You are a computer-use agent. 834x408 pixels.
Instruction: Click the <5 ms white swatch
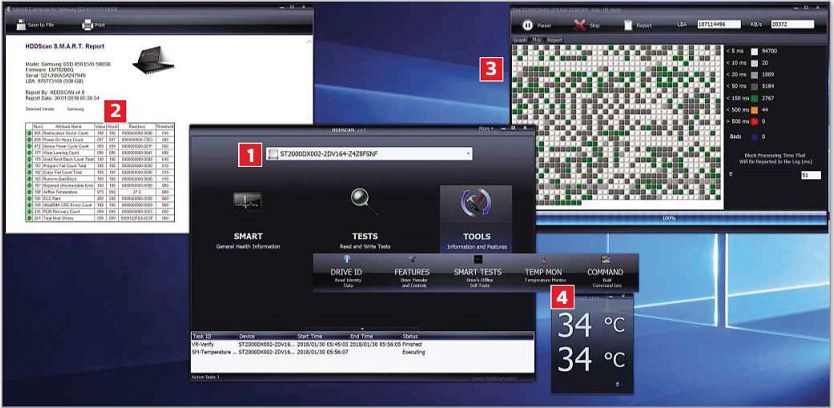coord(754,52)
